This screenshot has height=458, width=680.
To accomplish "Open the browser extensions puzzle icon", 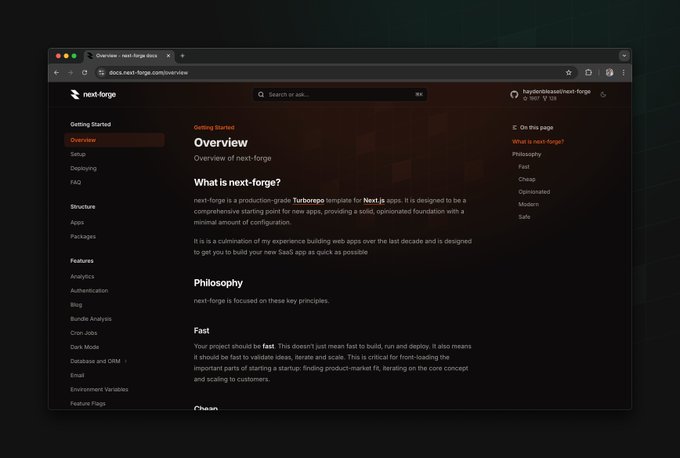I will point(588,72).
